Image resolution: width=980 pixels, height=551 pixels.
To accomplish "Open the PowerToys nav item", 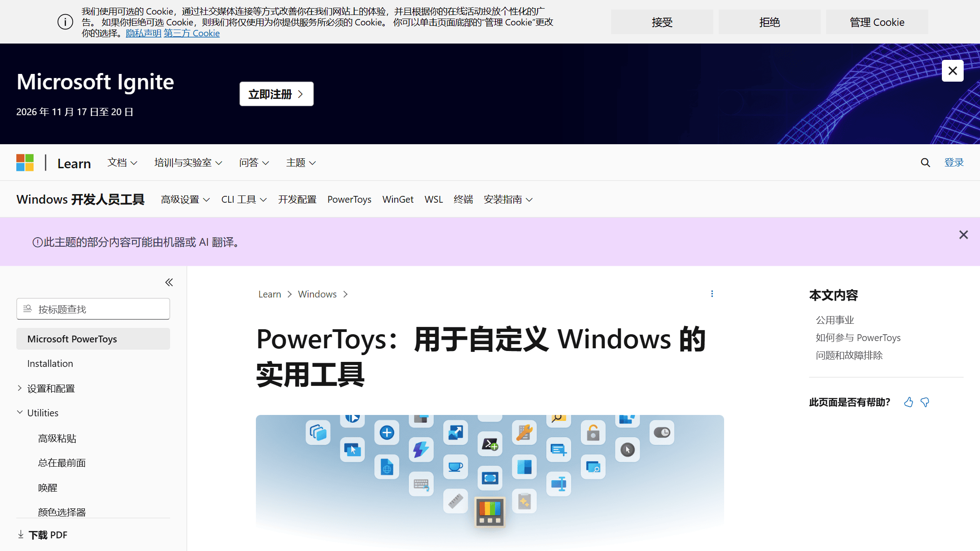I will 349,200.
